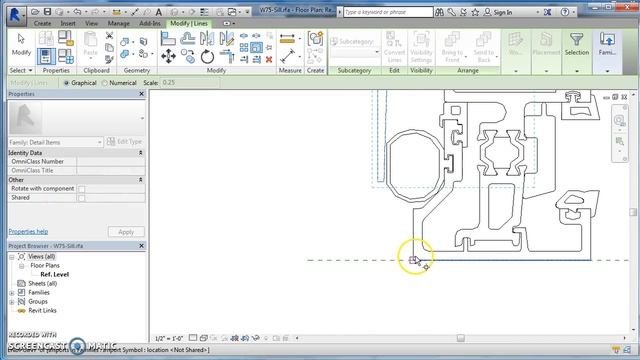640x360 pixels.
Task: Toggle the Shared checkbox
Action: (x=82, y=198)
